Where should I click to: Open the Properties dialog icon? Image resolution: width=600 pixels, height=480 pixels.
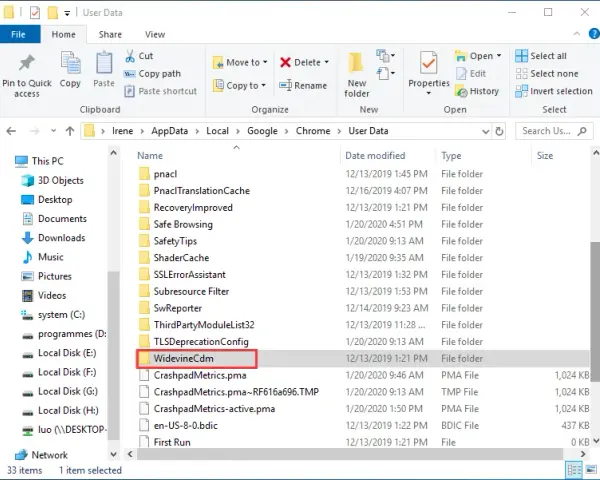pos(429,63)
